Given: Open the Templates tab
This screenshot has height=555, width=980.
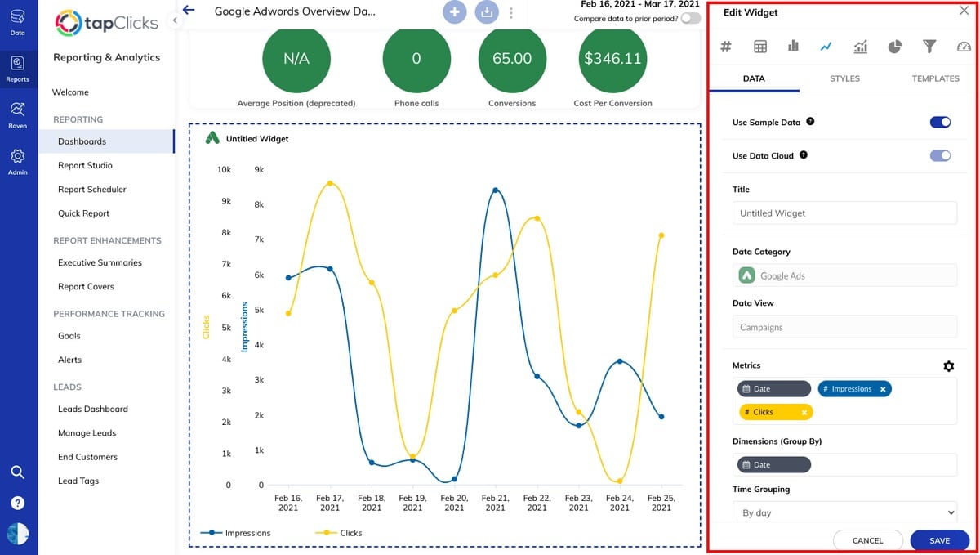Looking at the screenshot, I should click(x=935, y=78).
